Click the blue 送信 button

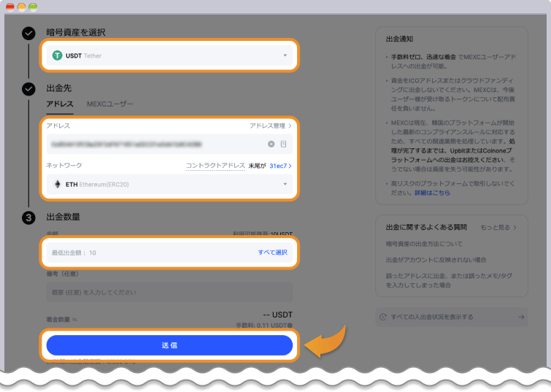[169, 345]
